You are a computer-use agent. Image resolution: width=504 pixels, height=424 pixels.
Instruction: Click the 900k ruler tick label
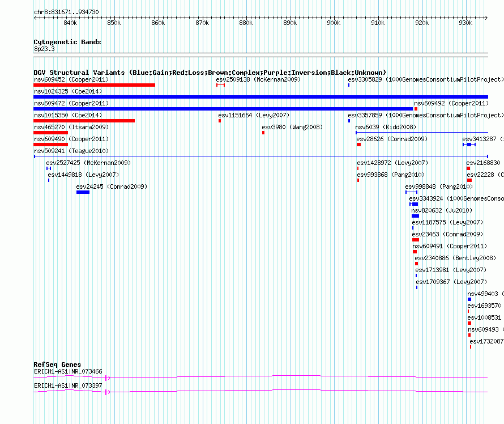[334, 23]
